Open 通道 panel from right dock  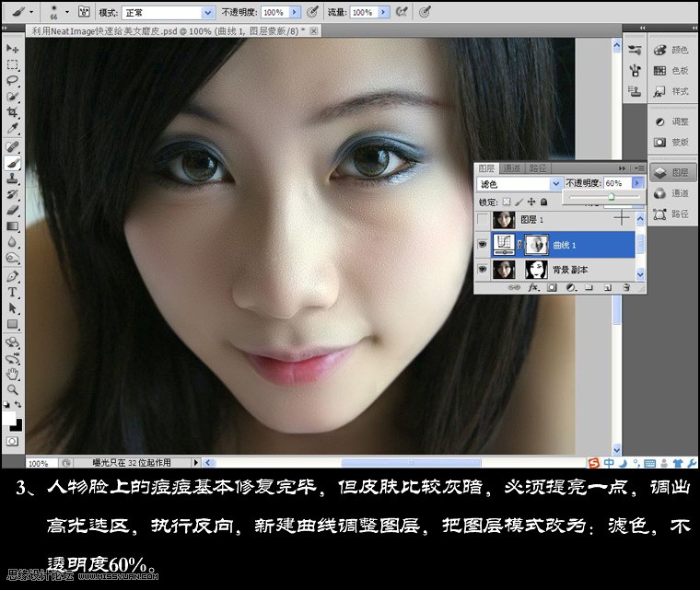pyautogui.click(x=671, y=193)
